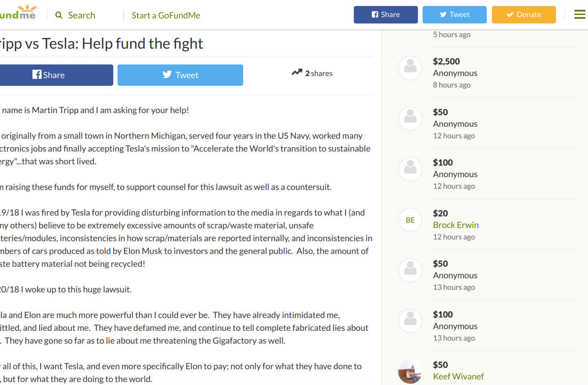Click the 2 shares counter text
The width and height of the screenshot is (588, 385).
[319, 73]
